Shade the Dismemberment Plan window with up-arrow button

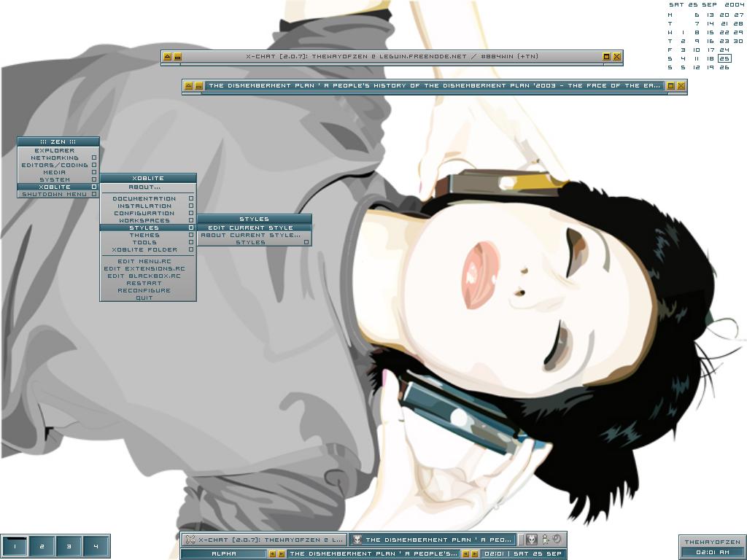coord(189,86)
